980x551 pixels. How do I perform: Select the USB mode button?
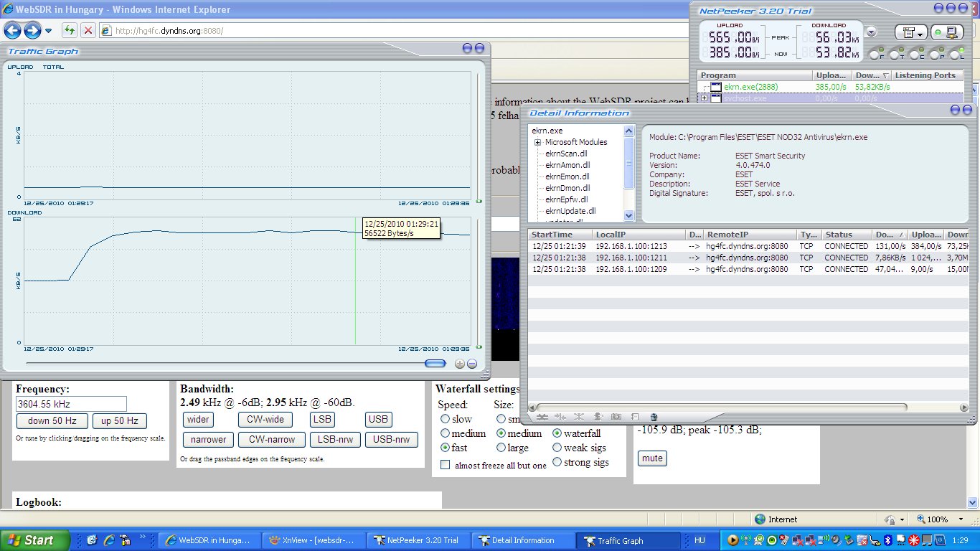coord(378,420)
